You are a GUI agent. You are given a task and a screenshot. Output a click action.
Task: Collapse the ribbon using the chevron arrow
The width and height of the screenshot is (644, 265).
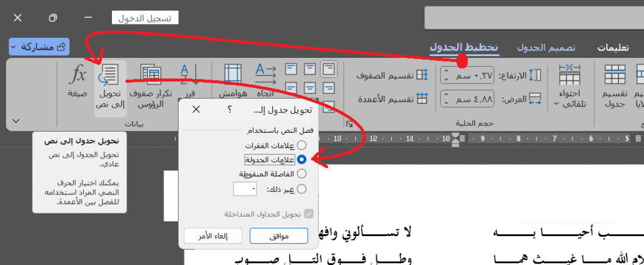(x=16, y=120)
